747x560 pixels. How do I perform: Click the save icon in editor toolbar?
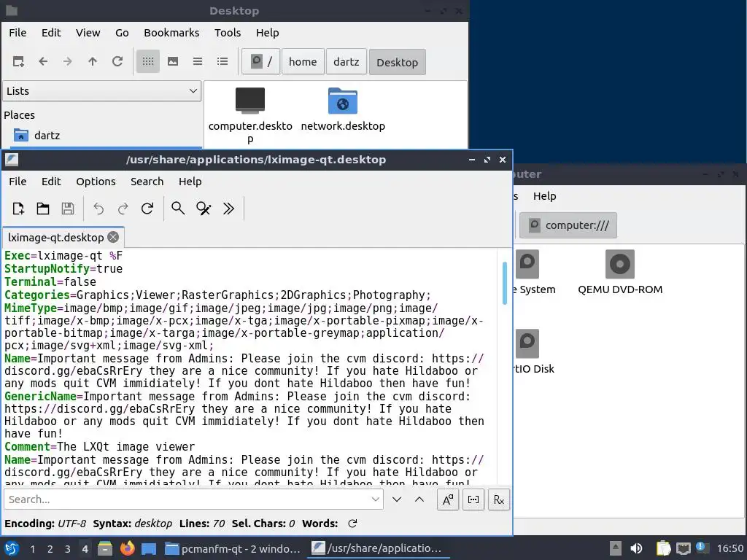pyautogui.click(x=68, y=209)
